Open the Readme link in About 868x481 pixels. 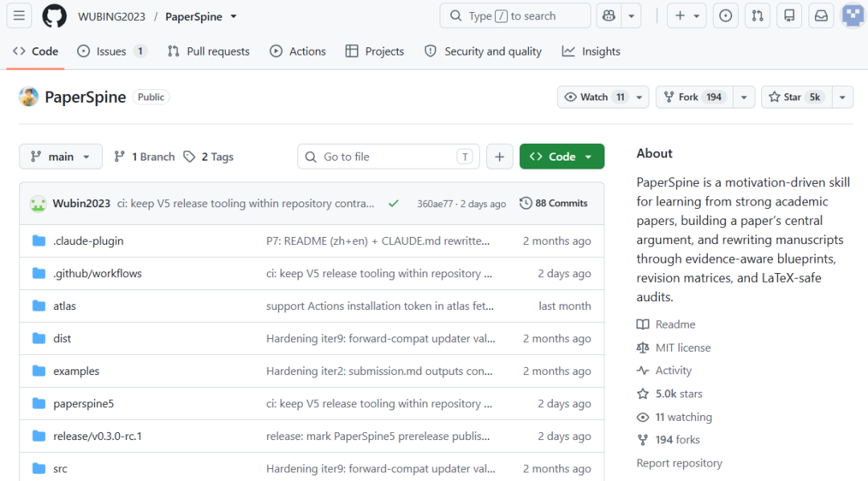point(666,324)
